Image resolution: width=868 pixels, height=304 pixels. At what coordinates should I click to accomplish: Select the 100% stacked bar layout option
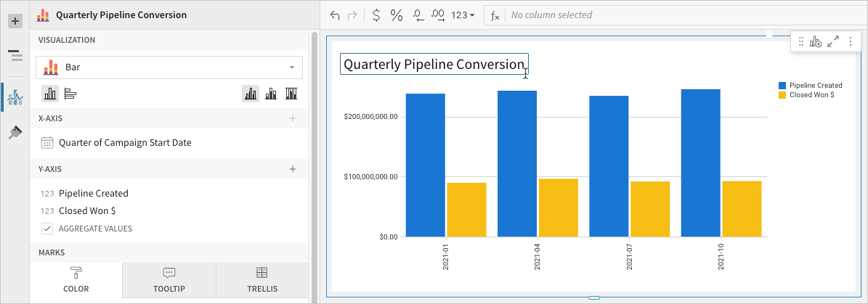point(291,93)
